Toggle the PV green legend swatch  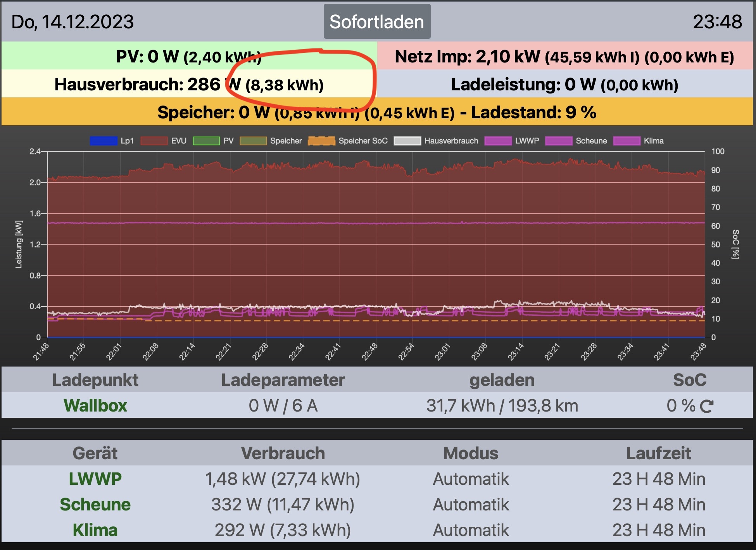206,141
